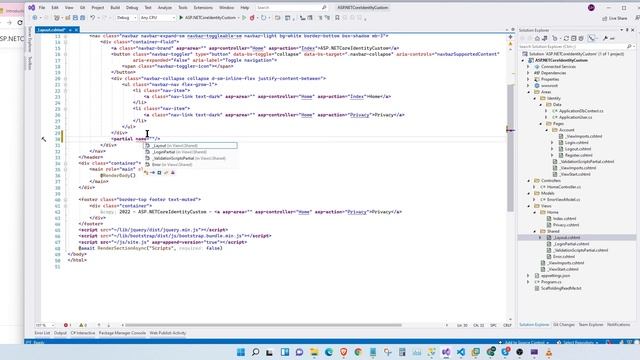640x360 pixels.
Task: Open Visual Studio Code from the taskbar
Action: click(x=461, y=352)
